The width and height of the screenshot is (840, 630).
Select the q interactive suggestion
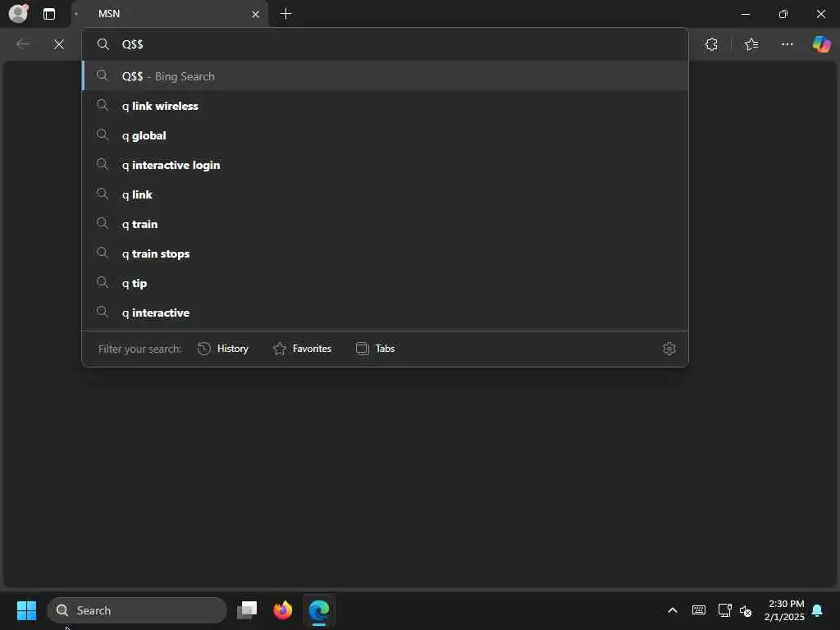click(x=385, y=313)
